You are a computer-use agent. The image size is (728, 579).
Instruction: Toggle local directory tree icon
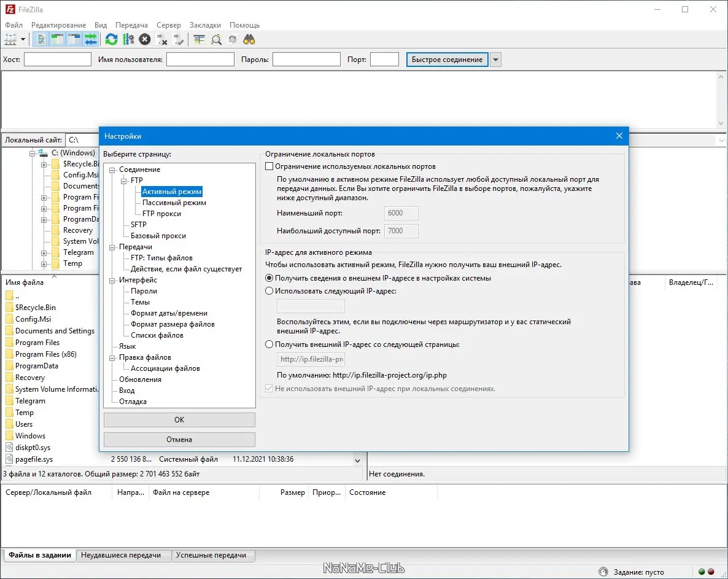[58, 39]
